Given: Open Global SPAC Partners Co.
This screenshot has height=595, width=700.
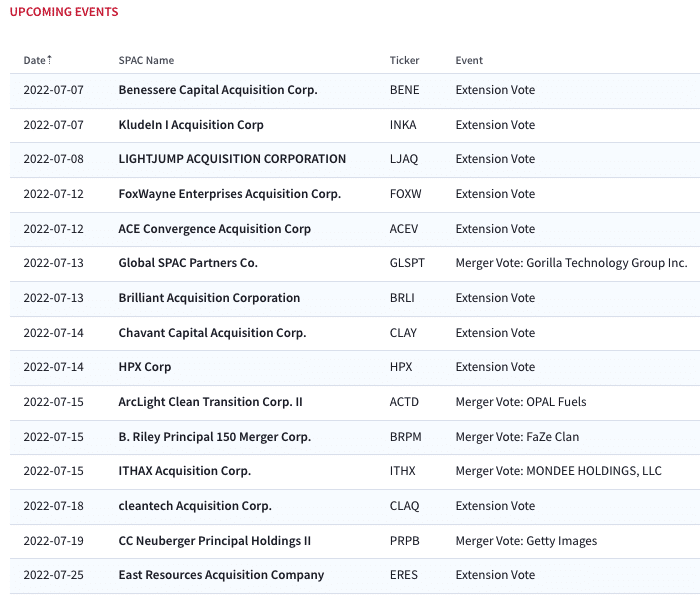Looking at the screenshot, I should [x=188, y=263].
